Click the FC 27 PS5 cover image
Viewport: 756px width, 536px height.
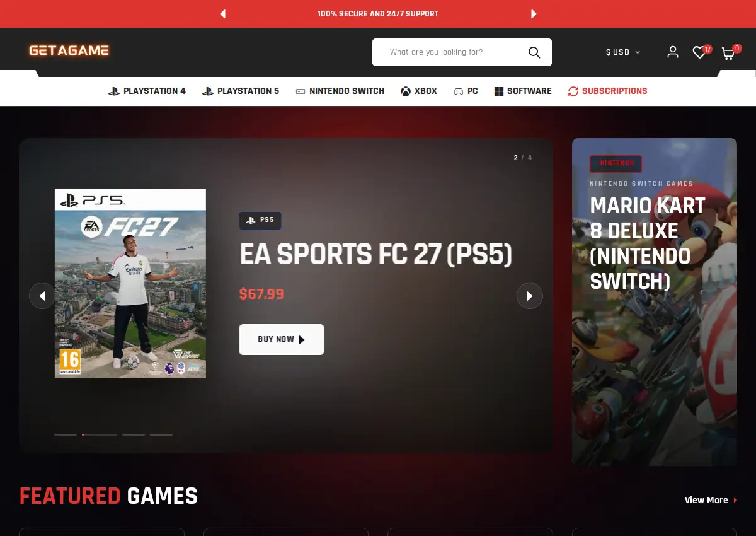click(x=130, y=283)
